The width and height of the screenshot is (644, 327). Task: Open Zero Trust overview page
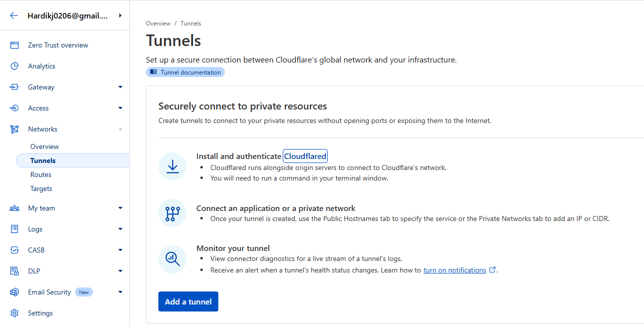tap(58, 45)
